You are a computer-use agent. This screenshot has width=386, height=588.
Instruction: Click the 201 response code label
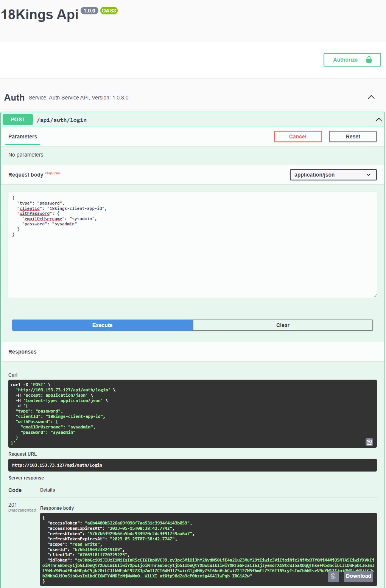pyautogui.click(x=13, y=504)
